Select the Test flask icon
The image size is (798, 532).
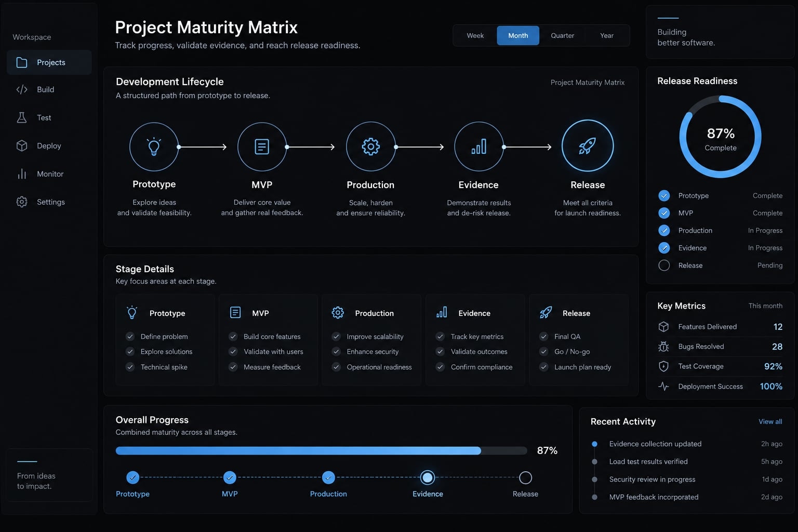click(22, 117)
